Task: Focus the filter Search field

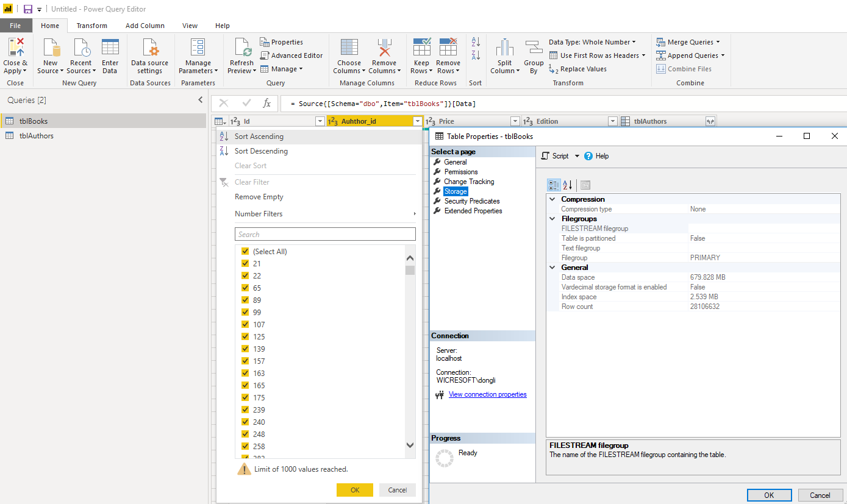Action: pyautogui.click(x=325, y=234)
